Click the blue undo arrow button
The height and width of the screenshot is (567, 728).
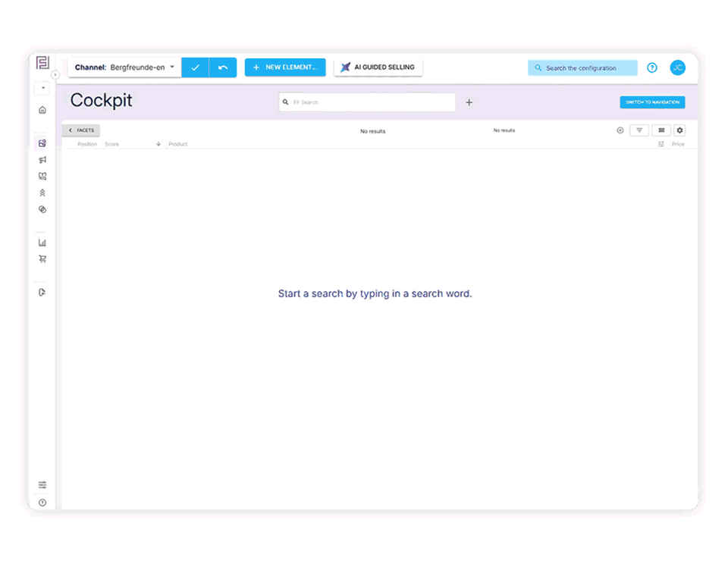pyautogui.click(x=223, y=67)
